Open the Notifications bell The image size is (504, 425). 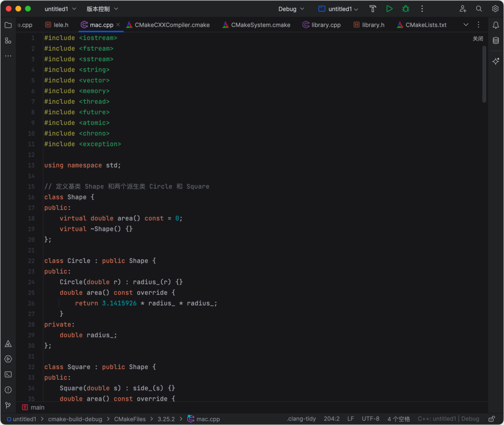coord(496,25)
